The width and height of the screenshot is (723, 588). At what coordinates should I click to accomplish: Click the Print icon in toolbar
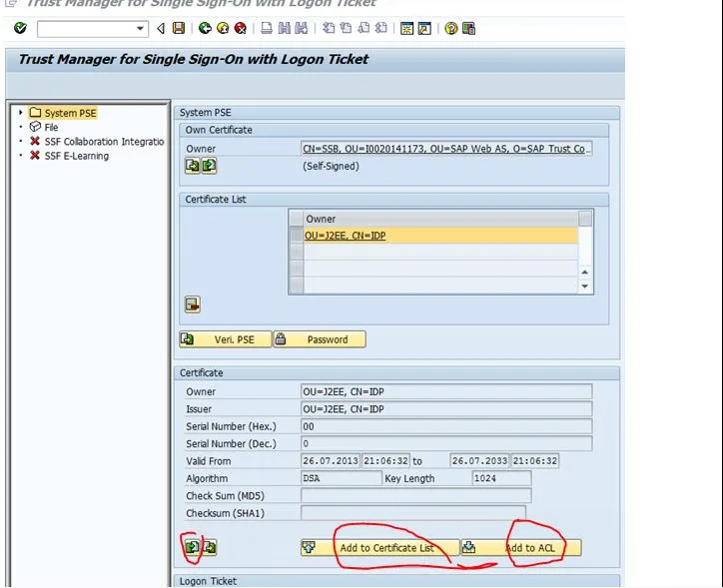click(x=268, y=29)
